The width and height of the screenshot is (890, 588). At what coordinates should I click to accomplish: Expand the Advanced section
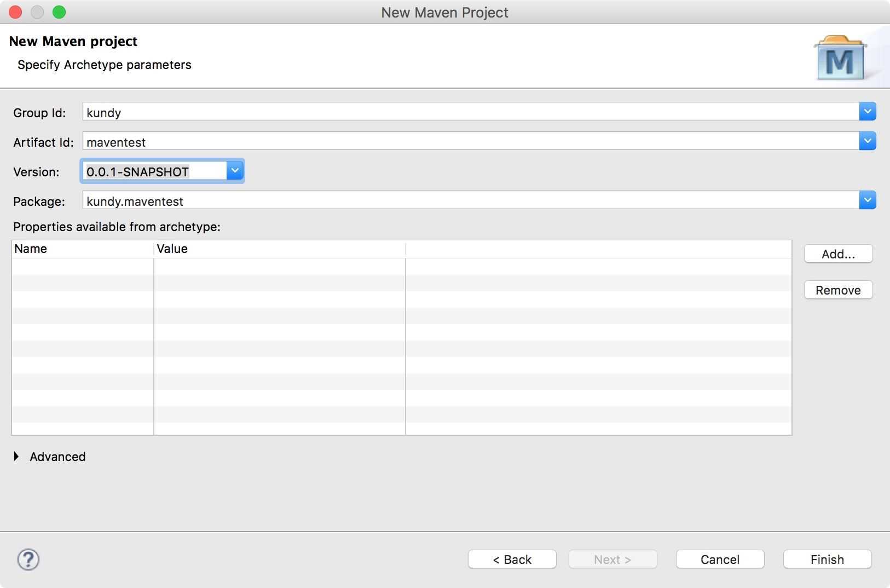click(16, 457)
